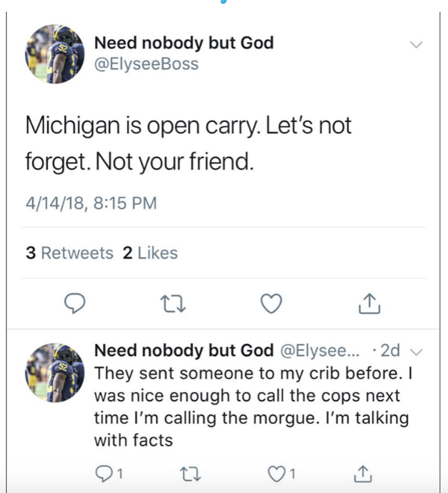Click the Need nobody but God header name
This screenshot has width=448, height=493.
coord(184,43)
